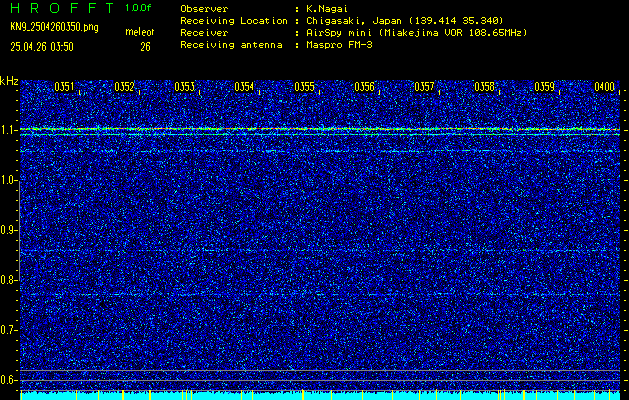Click the 0400 time marker
The height and width of the screenshot is (400, 629).
tap(605, 87)
